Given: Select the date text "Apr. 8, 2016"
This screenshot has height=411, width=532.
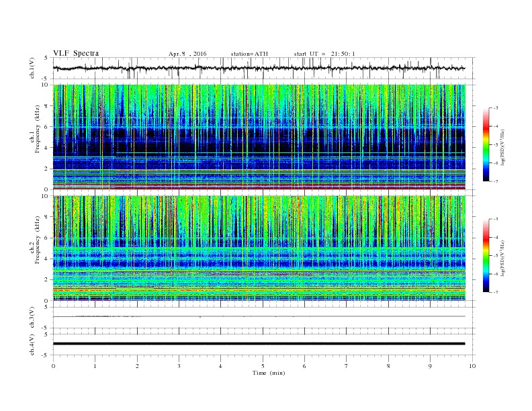Looking at the screenshot, I should [x=187, y=54].
